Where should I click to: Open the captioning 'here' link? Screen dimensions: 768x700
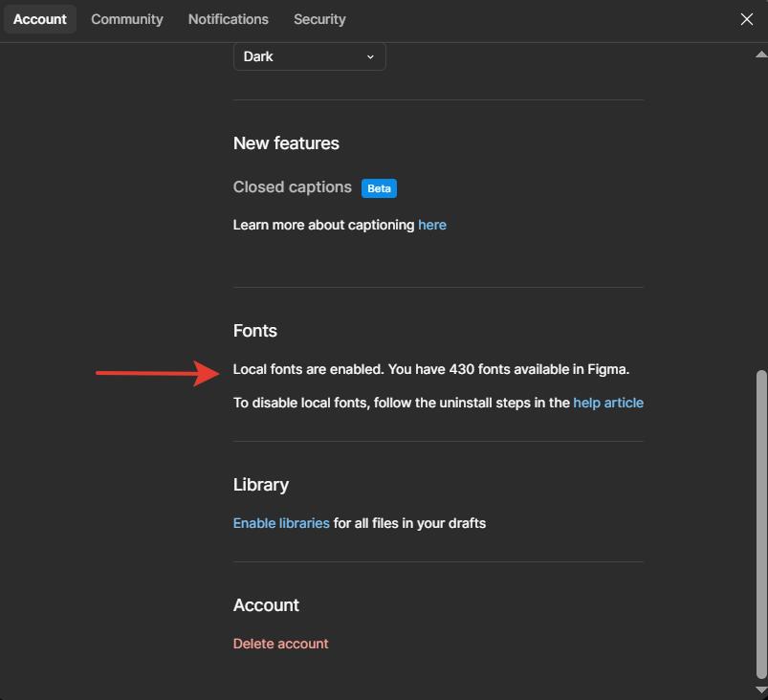coord(432,225)
